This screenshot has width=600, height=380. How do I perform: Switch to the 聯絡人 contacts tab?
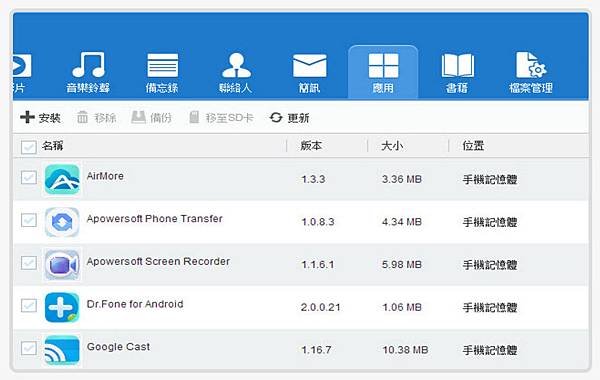click(236, 73)
